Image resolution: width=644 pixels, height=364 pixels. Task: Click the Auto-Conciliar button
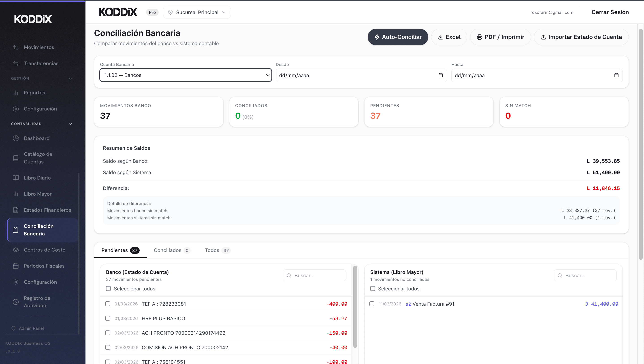pyautogui.click(x=398, y=37)
